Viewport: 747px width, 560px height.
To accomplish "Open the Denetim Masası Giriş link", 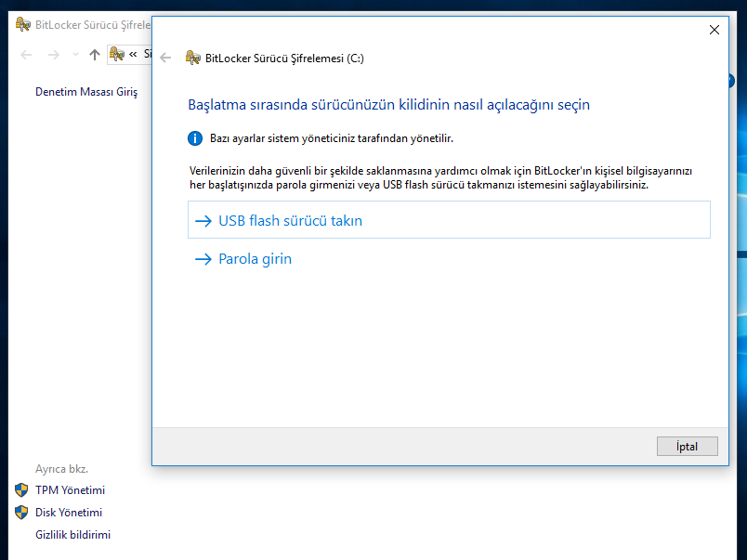I will [85, 92].
